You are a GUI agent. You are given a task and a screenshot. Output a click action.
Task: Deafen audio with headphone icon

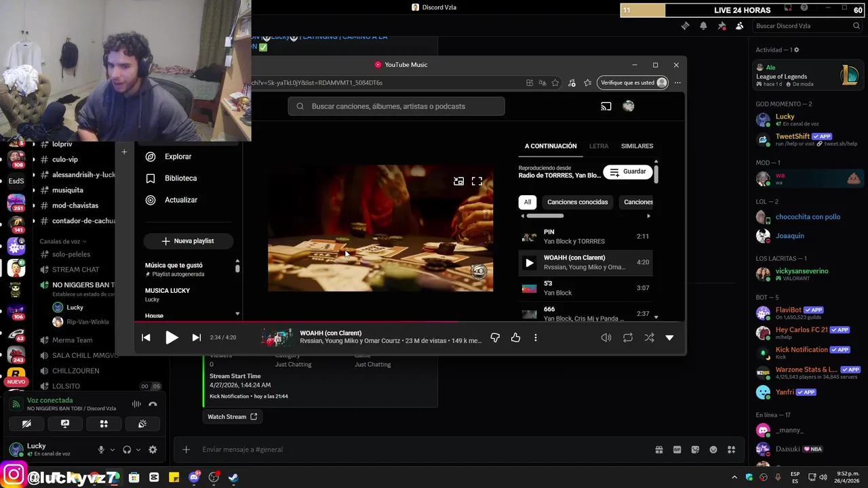pyautogui.click(x=127, y=449)
